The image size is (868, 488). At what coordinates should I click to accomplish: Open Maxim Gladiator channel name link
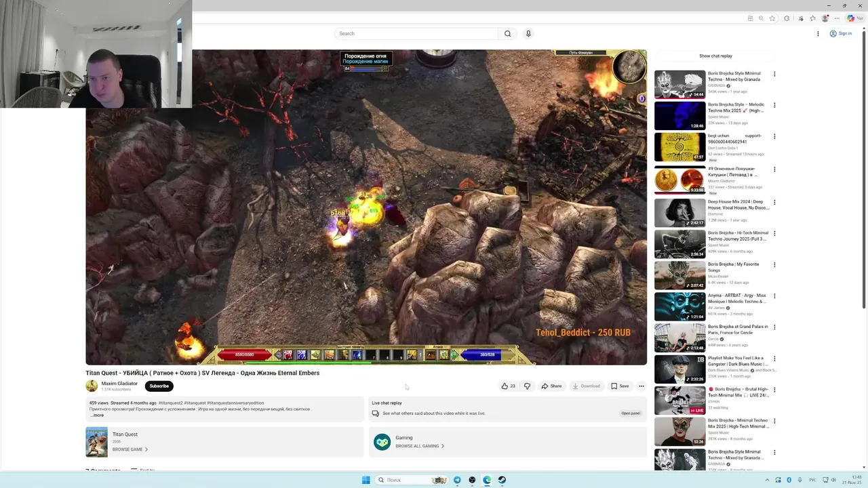point(119,384)
